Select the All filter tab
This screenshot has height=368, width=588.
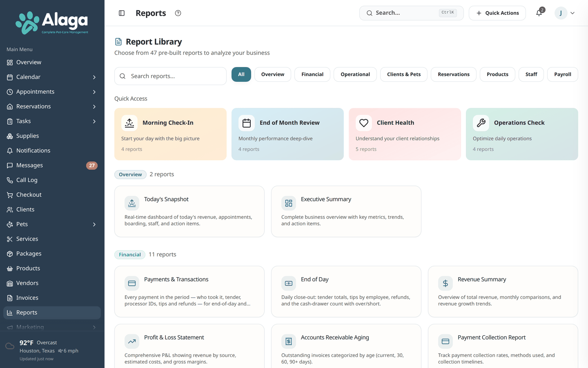[x=241, y=74]
